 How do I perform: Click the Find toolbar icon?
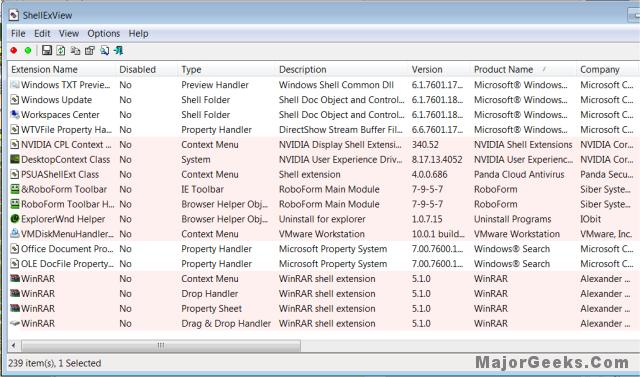(104, 50)
